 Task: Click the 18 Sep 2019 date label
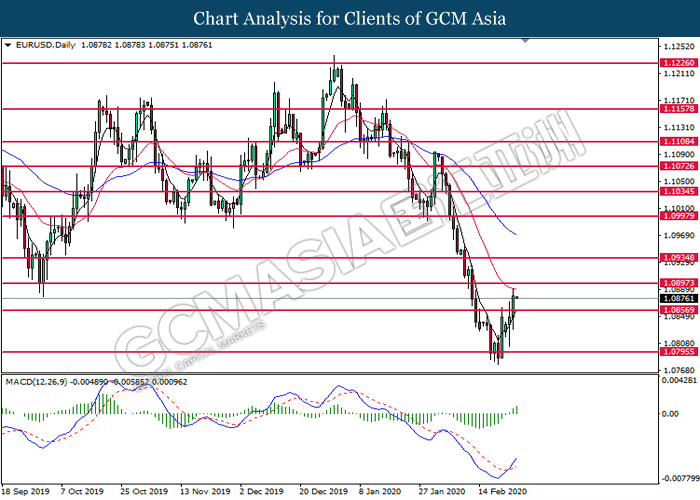click(25, 492)
